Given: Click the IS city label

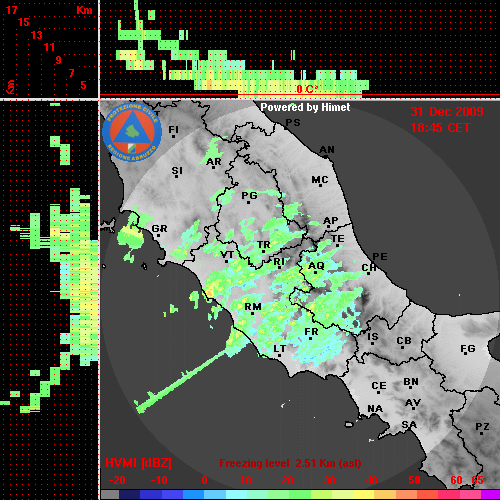Looking at the screenshot, I should point(373,337).
